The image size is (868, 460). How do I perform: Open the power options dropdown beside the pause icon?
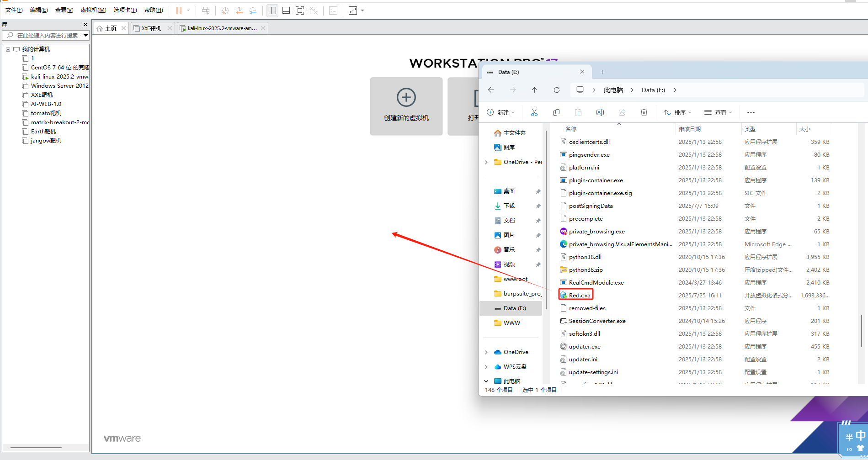coord(188,10)
